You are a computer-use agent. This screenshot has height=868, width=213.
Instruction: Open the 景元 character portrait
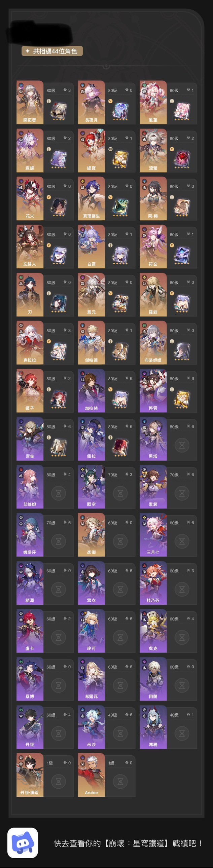(91, 295)
